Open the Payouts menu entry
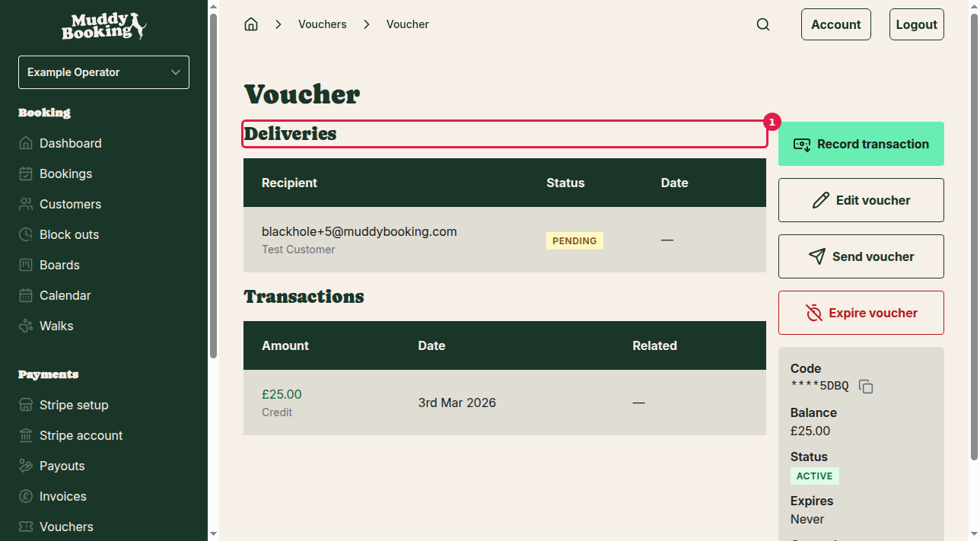The width and height of the screenshot is (980, 541). tap(62, 466)
